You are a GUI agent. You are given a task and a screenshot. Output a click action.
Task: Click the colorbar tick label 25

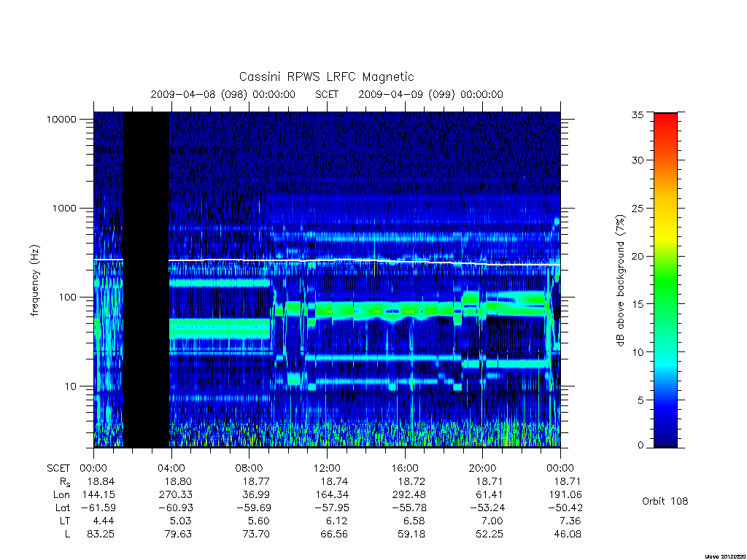pyautogui.click(x=637, y=208)
